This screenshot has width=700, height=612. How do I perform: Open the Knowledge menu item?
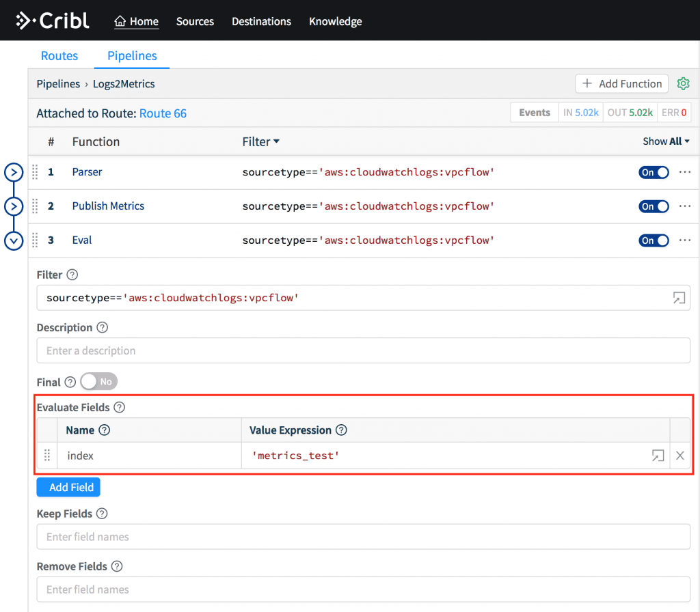point(335,21)
